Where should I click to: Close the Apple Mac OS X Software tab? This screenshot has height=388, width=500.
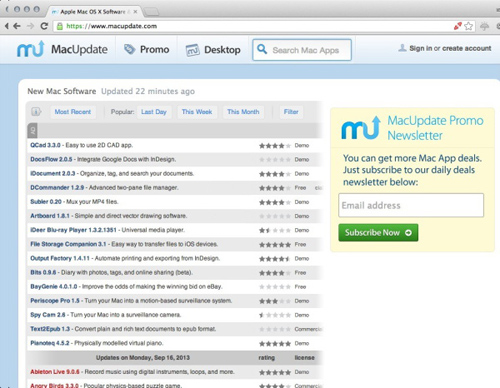coord(135,12)
